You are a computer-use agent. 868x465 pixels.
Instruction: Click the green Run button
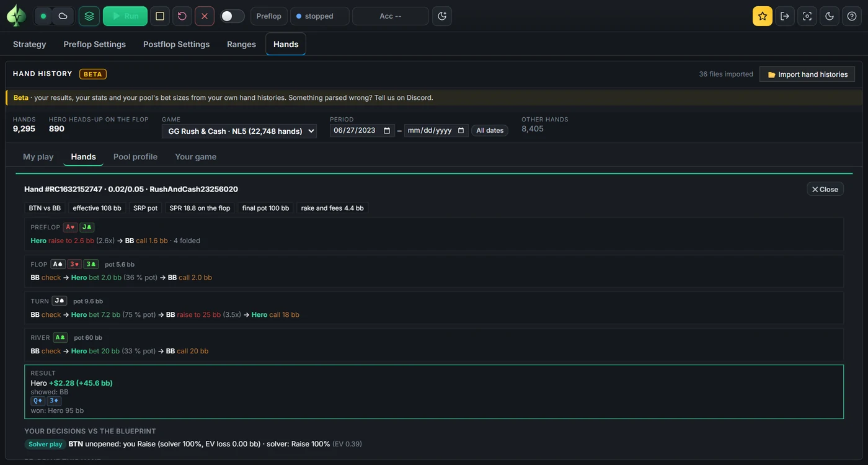(125, 16)
